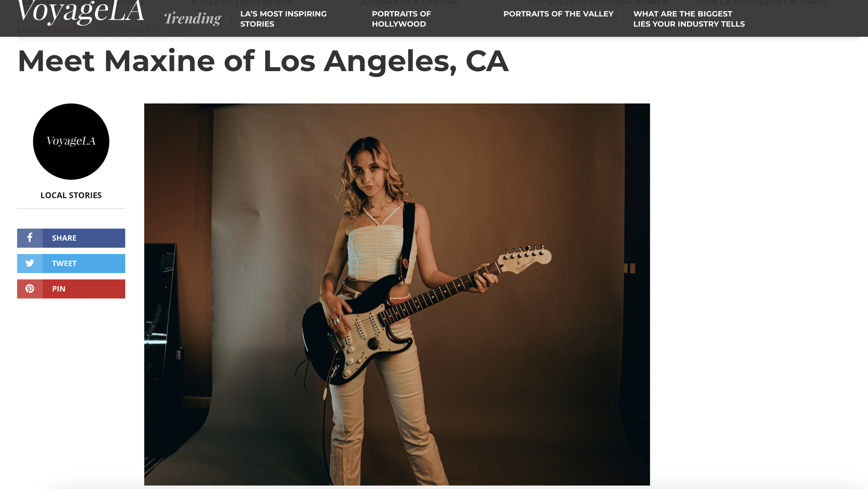
Task: Click the Facebook icon on Share button
Action: click(30, 238)
